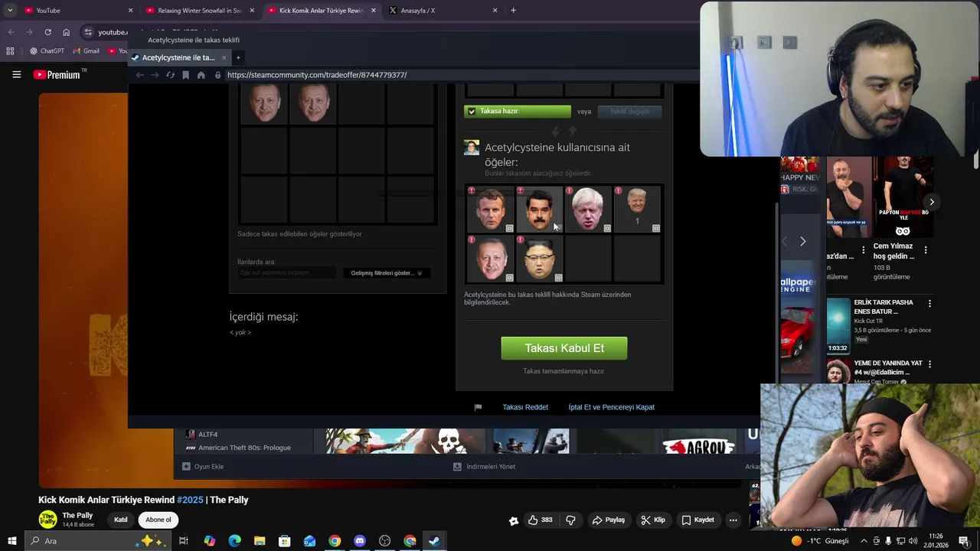Open the #2025 hashtag link
This screenshot has height=551, width=980.
click(190, 500)
